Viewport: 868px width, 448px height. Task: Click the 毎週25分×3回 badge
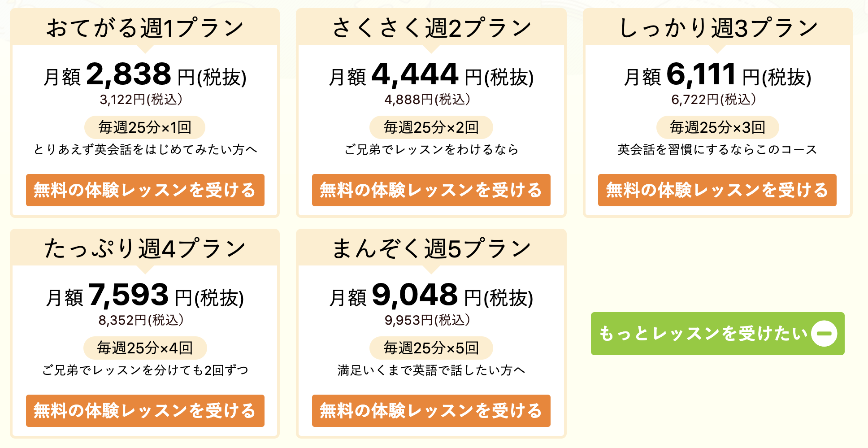[718, 127]
